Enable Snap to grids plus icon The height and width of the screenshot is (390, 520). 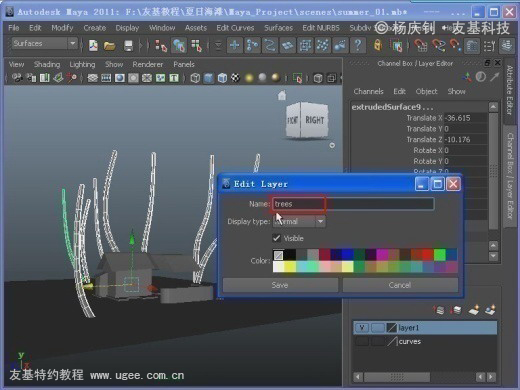[235, 45]
